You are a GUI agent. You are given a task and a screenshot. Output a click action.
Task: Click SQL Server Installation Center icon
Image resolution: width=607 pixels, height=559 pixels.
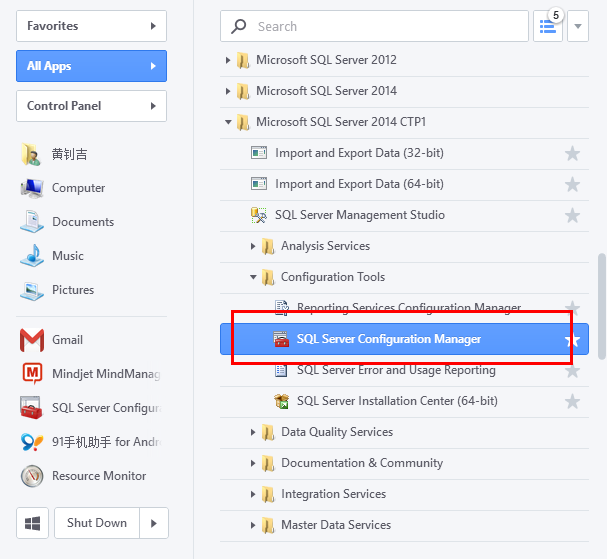[282, 401]
